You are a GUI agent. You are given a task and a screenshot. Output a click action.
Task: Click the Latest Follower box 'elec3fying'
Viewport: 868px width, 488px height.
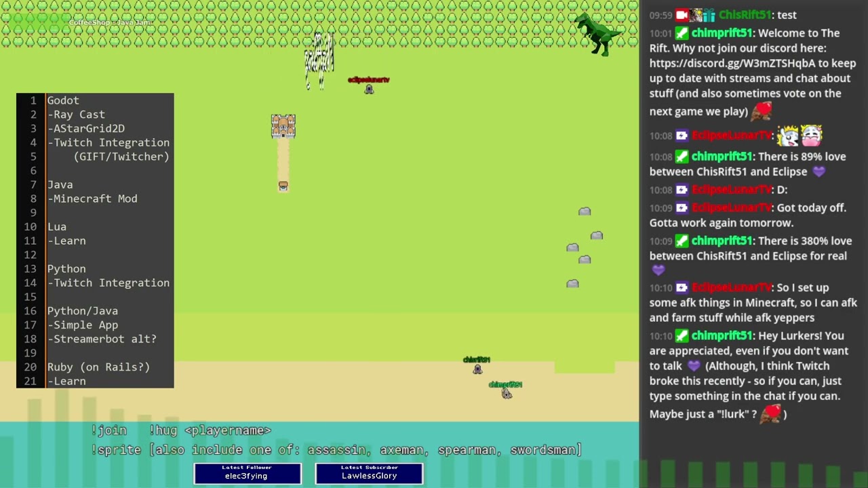point(248,473)
